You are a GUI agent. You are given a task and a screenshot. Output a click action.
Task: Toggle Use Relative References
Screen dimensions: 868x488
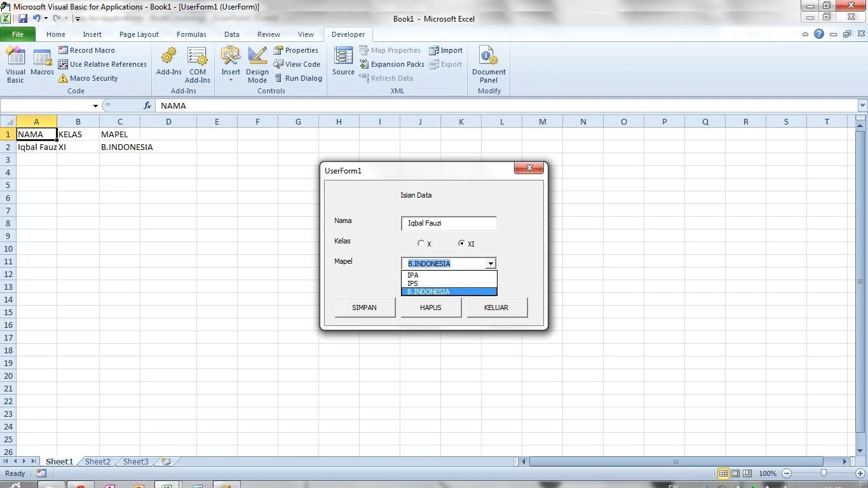[102, 64]
